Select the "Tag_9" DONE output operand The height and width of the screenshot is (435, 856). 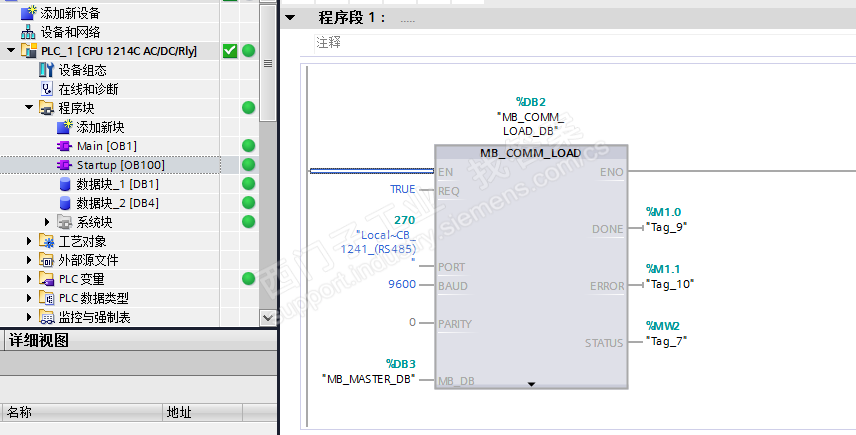666,227
